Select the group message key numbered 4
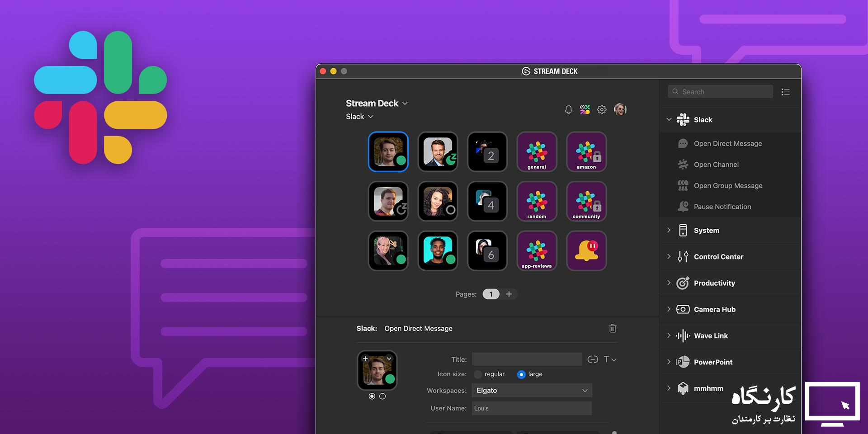 click(487, 201)
